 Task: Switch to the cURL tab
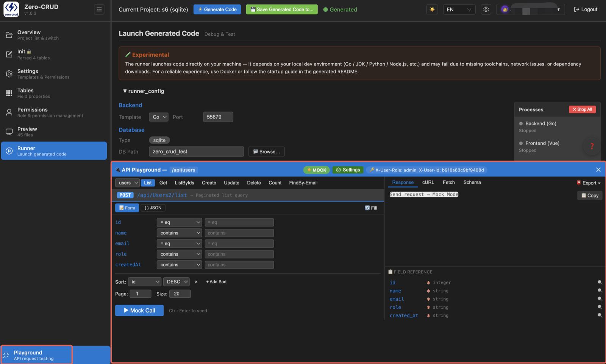click(x=428, y=182)
